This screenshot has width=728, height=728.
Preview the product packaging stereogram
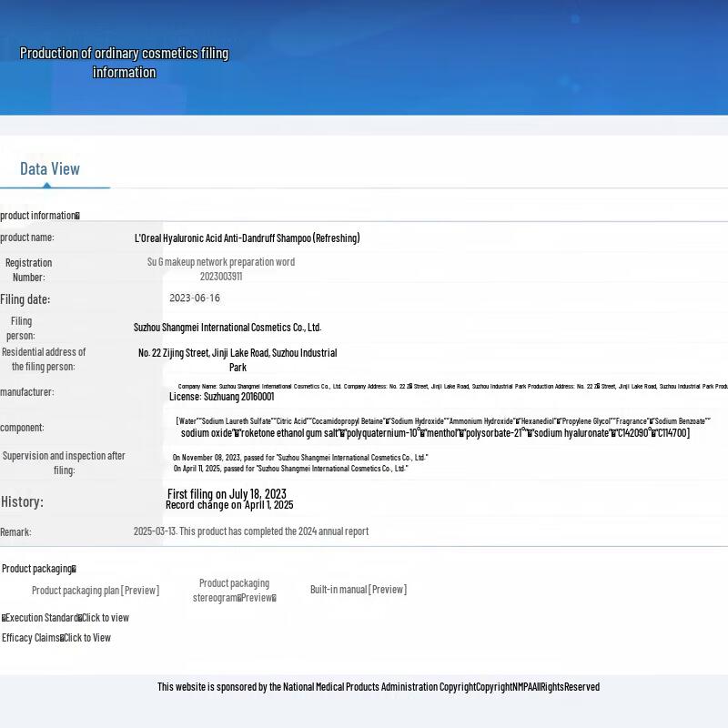pos(234,591)
